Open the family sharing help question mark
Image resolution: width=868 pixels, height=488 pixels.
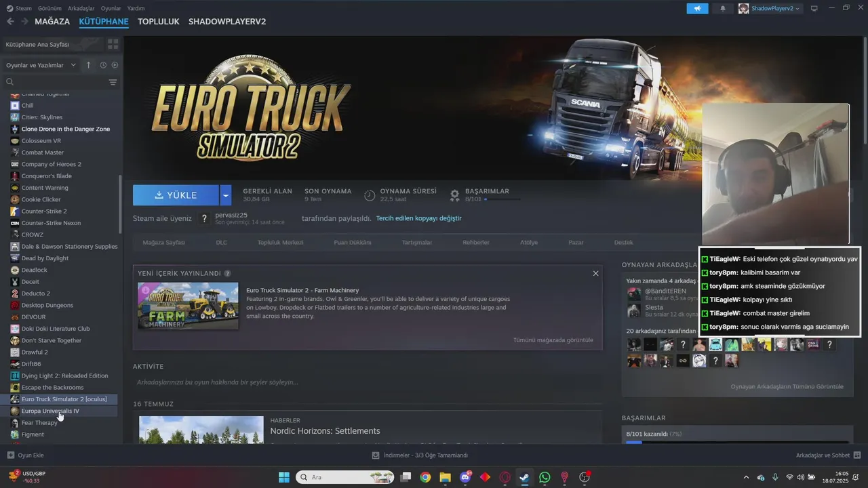[x=205, y=218]
